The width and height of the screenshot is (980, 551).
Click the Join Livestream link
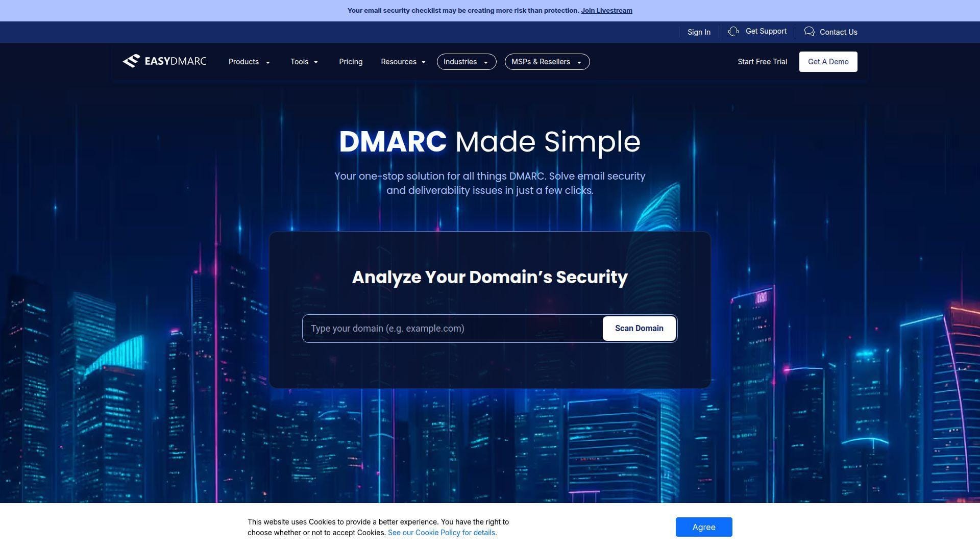click(x=606, y=10)
